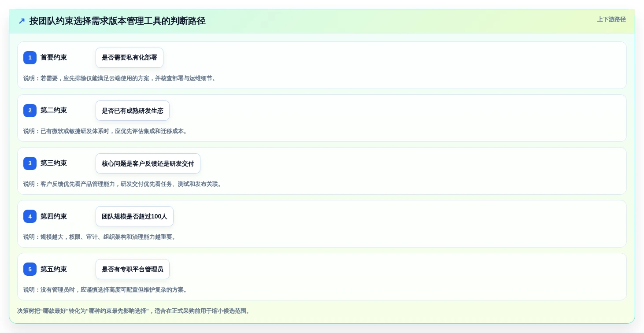Viewport: 644px width, 333px height.
Task: Click the 上下游路径 label in header
Action: (x=611, y=19)
